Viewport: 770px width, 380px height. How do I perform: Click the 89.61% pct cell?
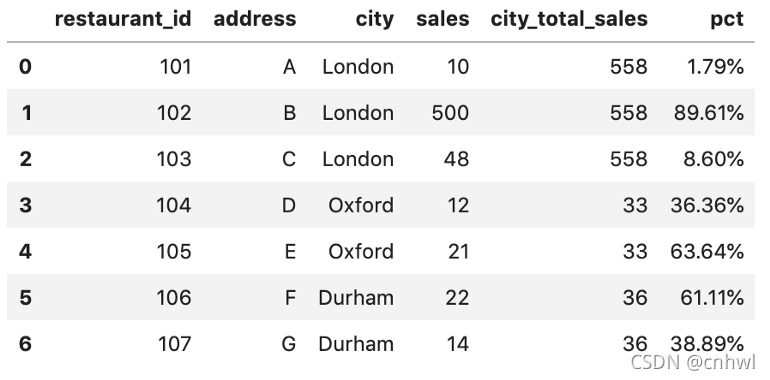tap(709, 113)
